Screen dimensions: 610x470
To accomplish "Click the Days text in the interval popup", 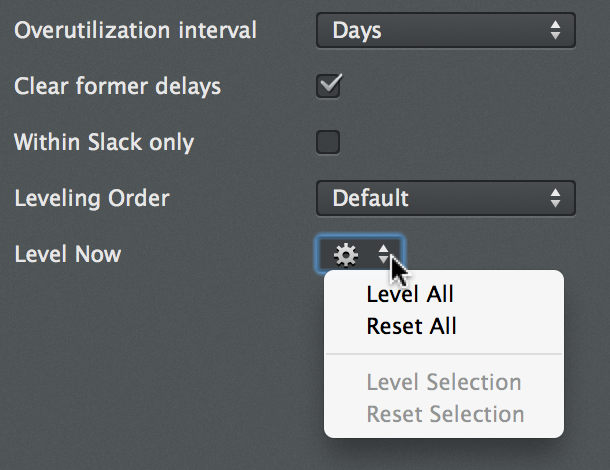I will [357, 31].
